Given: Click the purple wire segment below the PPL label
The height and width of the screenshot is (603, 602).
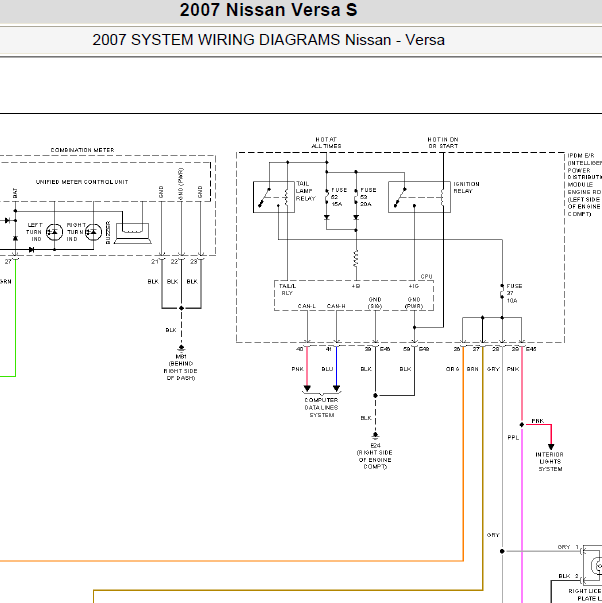Looking at the screenshot, I should coord(522,515).
